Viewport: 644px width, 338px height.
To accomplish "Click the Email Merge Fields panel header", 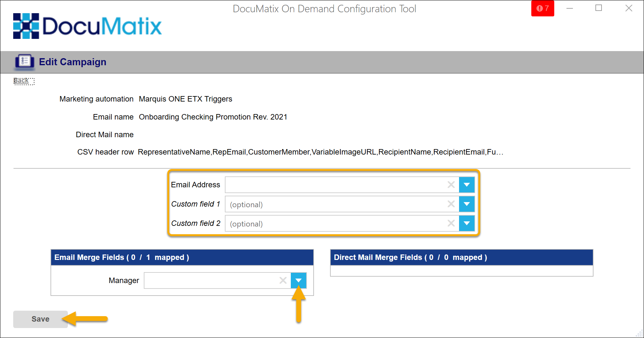I will pyautogui.click(x=182, y=257).
